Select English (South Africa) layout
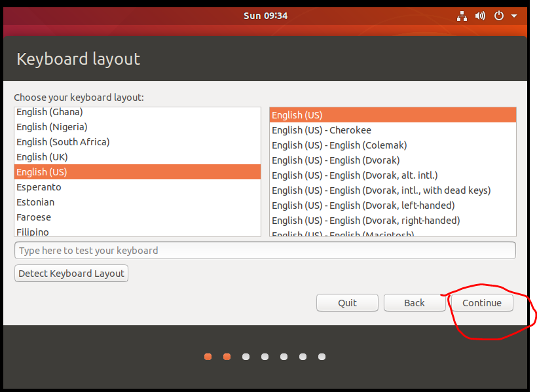Viewport: 537px width, 392px height. point(138,142)
